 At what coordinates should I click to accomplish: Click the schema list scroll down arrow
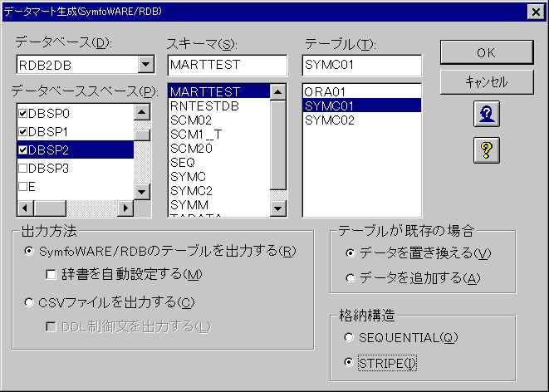(x=278, y=208)
